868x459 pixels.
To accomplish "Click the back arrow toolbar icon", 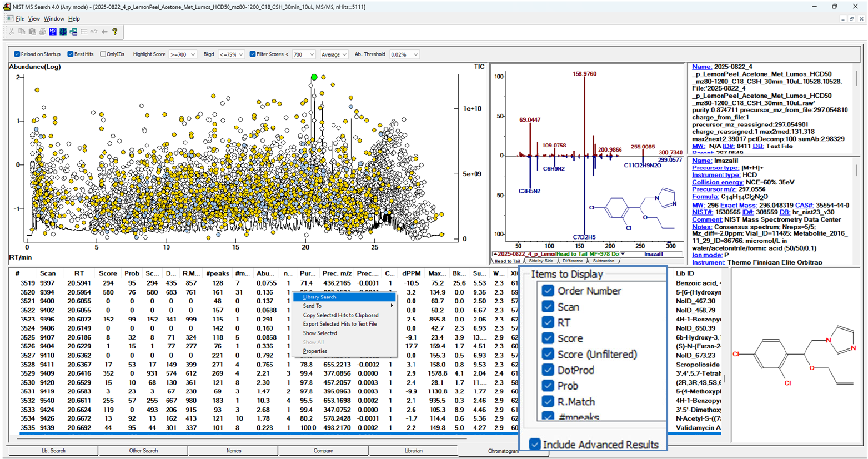I will tap(104, 32).
